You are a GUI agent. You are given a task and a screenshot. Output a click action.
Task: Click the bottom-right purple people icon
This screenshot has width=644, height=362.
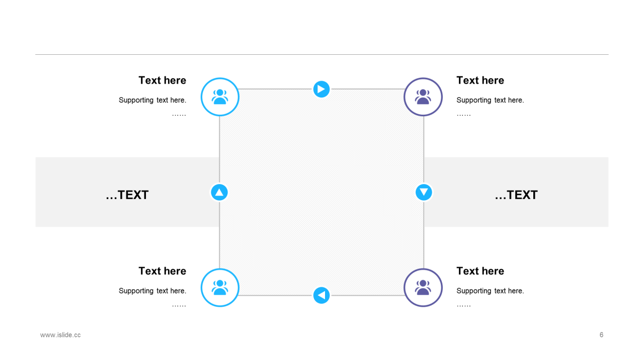click(423, 288)
